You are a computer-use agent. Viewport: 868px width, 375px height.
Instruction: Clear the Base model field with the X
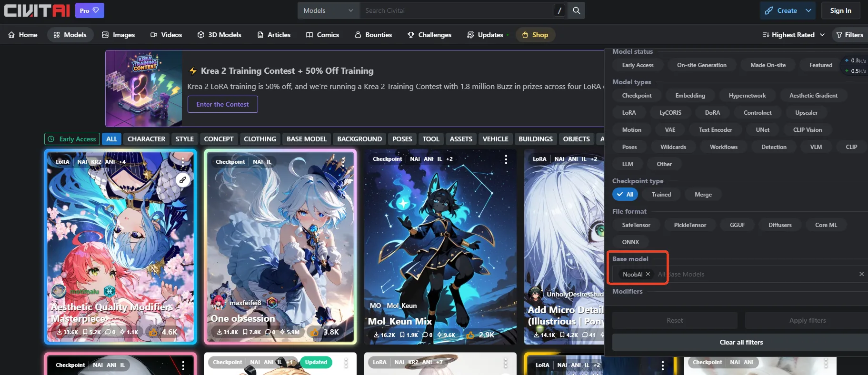[x=861, y=274]
